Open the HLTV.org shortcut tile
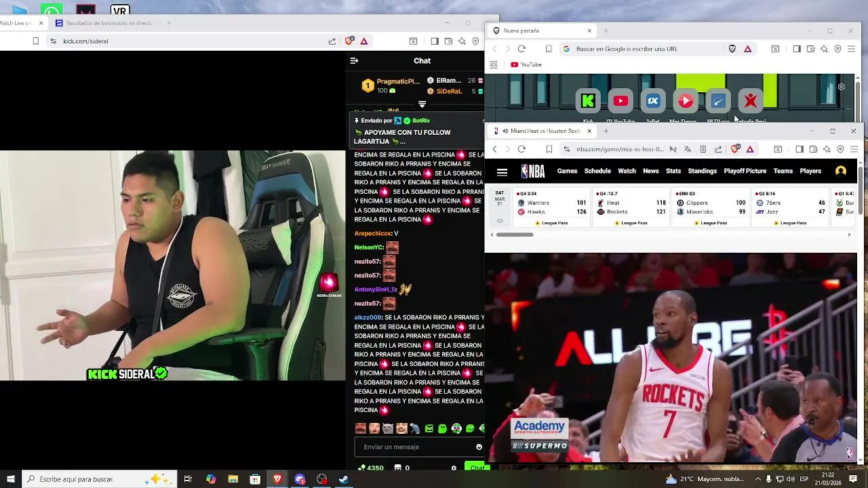868x488 pixels. click(x=718, y=101)
